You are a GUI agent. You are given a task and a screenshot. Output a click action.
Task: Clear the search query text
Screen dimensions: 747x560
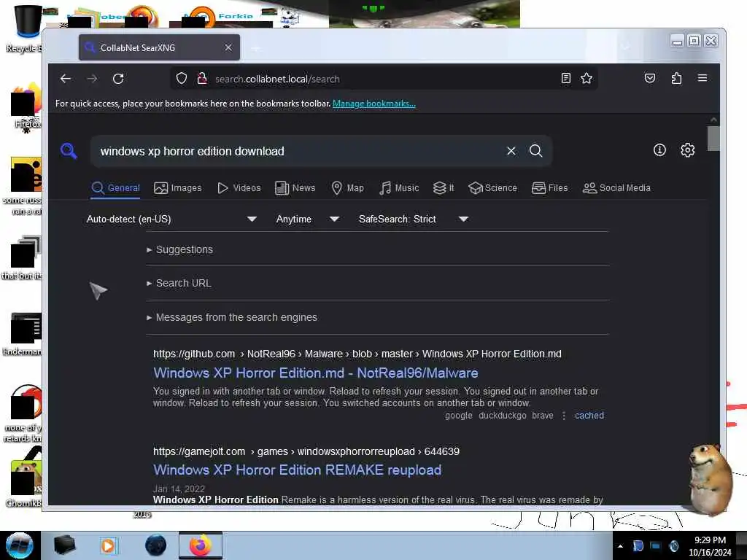point(511,151)
